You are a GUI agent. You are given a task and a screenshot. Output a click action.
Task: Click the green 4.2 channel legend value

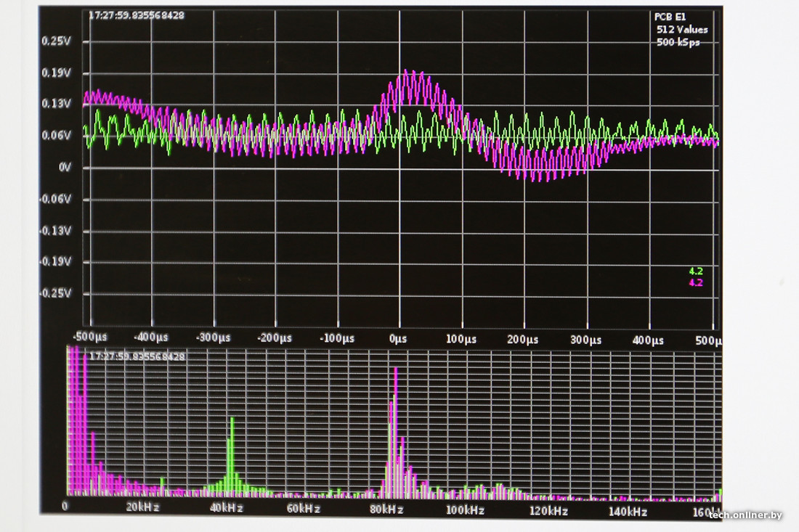695,271
